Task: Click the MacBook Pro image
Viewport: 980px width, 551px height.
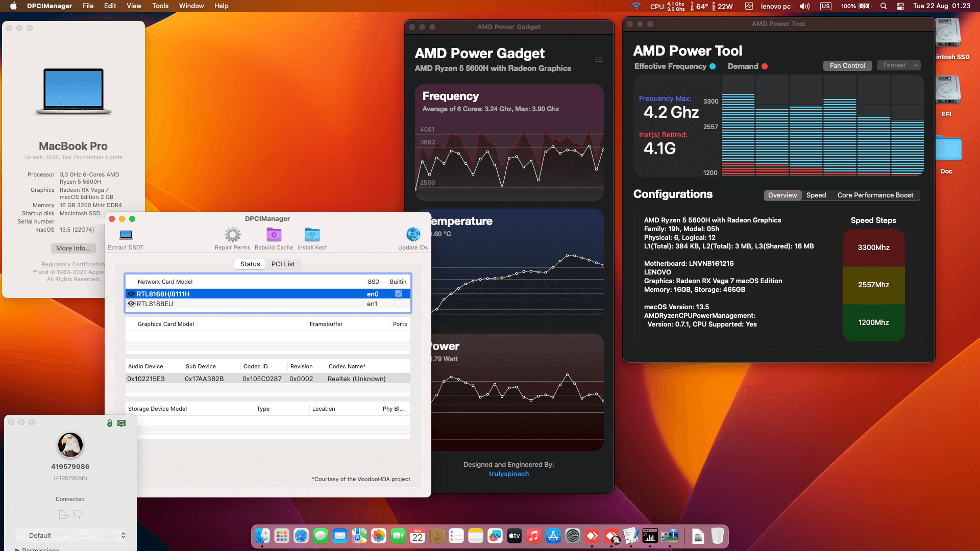Action: [x=73, y=92]
